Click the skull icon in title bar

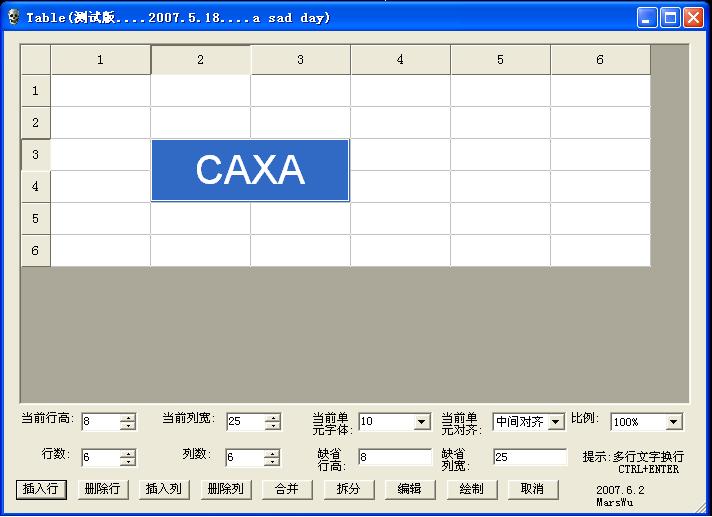point(14,18)
